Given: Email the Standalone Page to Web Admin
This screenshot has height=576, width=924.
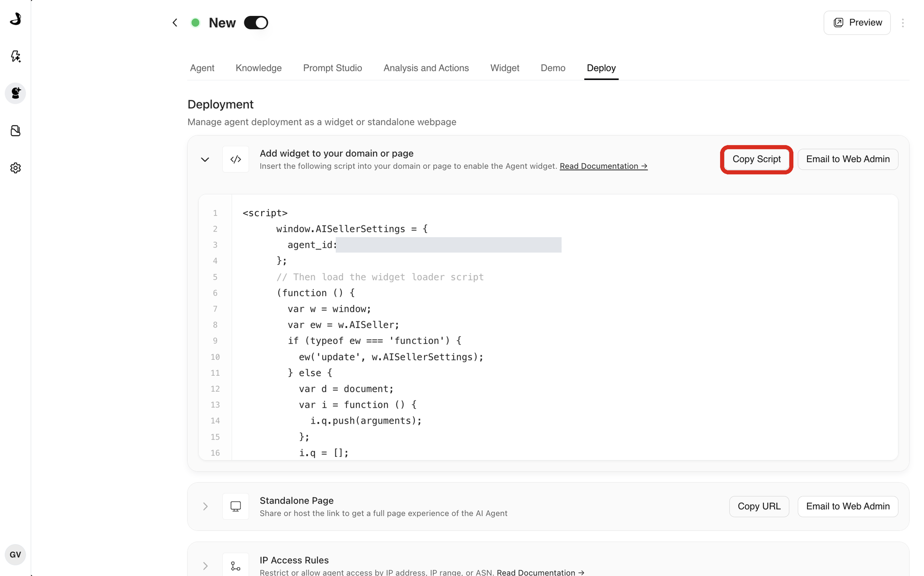Looking at the screenshot, I should pos(848,506).
